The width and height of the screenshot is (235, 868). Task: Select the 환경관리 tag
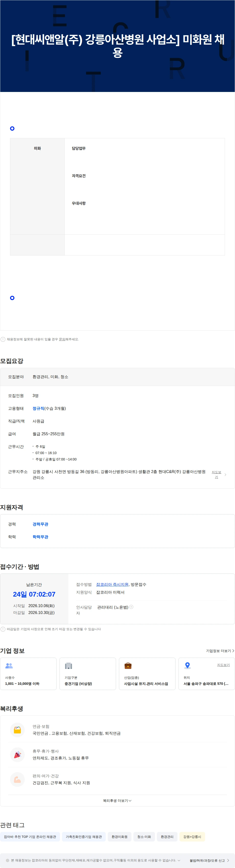[x=167, y=837]
